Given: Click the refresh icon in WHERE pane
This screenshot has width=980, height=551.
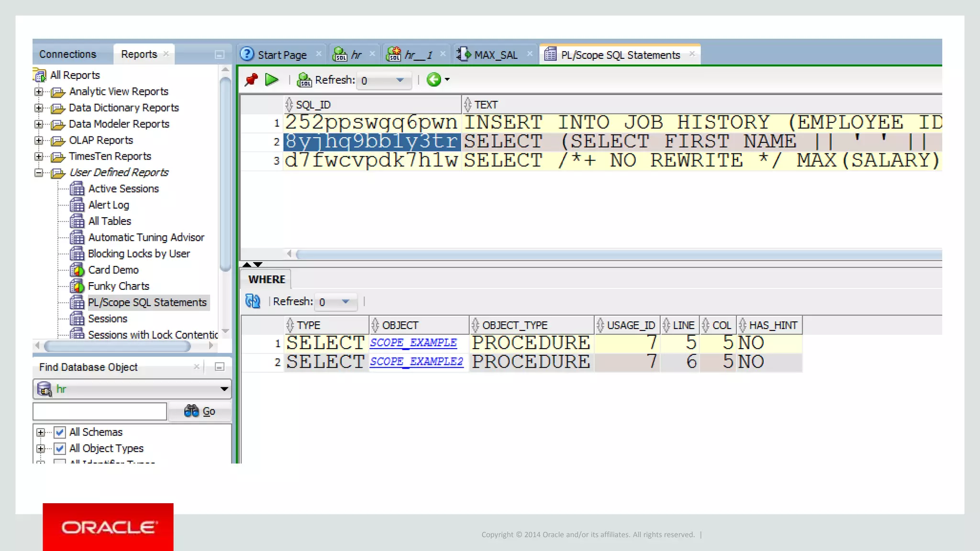Looking at the screenshot, I should click(253, 301).
